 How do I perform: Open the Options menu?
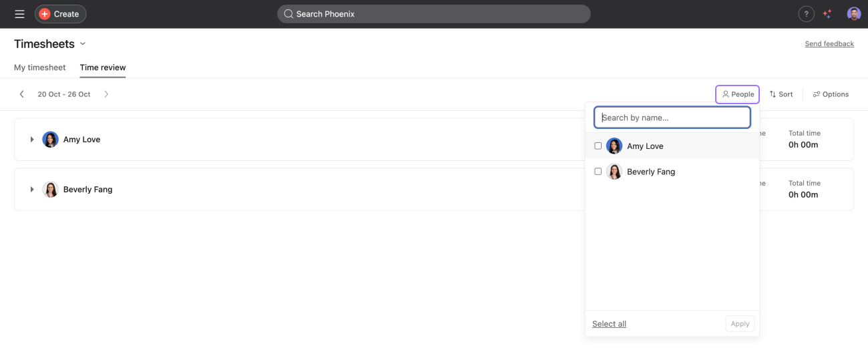[x=831, y=94]
